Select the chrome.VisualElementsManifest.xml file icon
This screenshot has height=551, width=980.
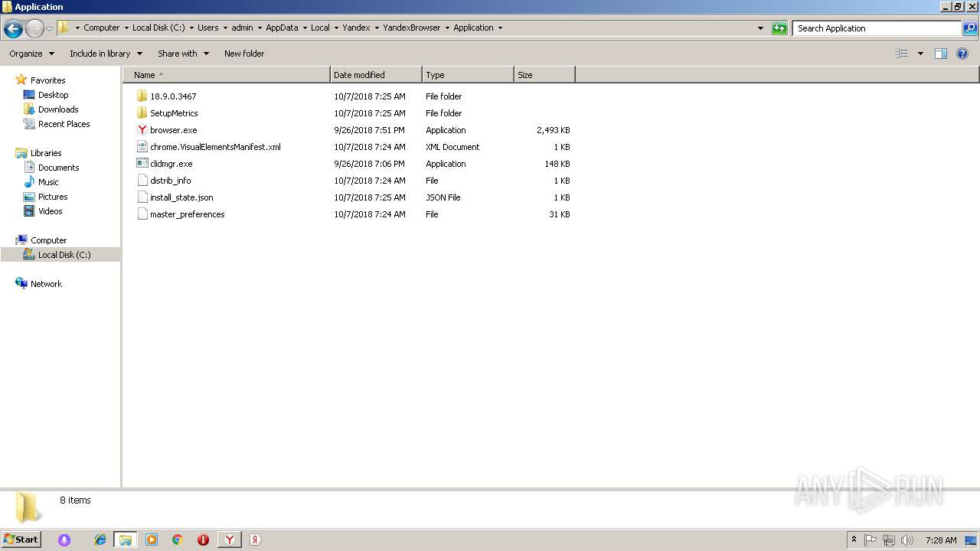coord(142,147)
